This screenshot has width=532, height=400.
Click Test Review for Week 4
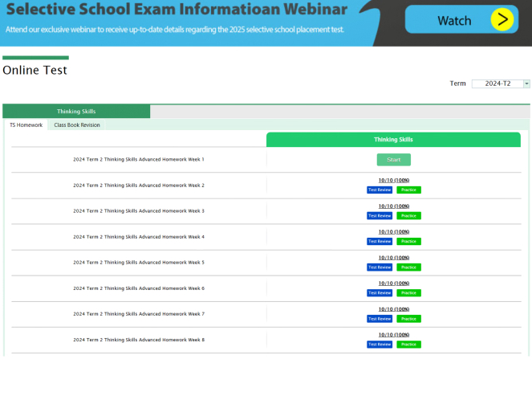[380, 242]
